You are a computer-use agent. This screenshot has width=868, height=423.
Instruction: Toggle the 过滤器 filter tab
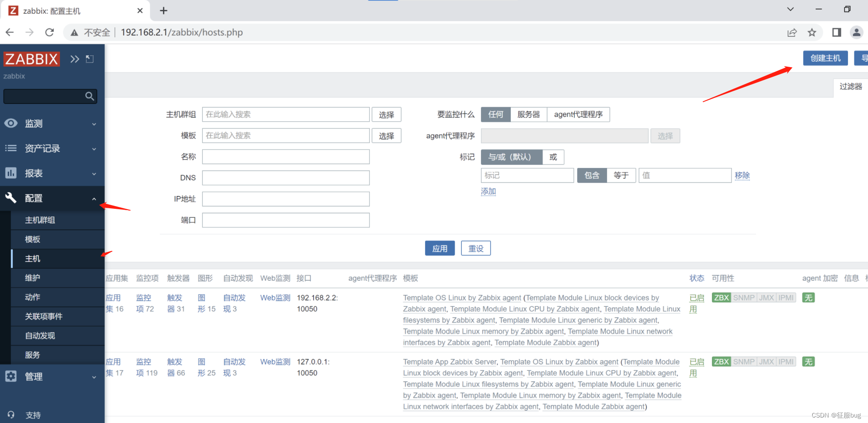(x=850, y=87)
